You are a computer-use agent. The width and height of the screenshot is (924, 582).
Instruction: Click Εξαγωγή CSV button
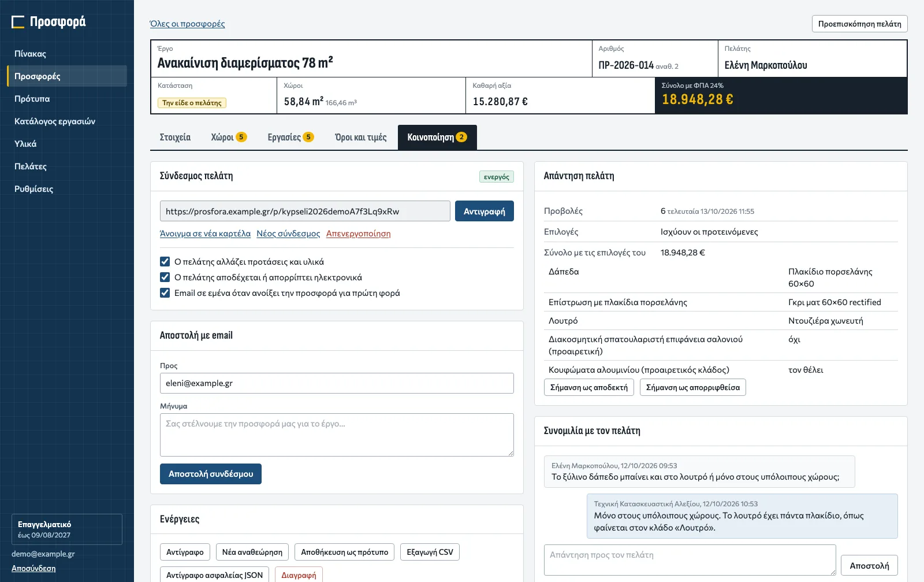point(430,552)
